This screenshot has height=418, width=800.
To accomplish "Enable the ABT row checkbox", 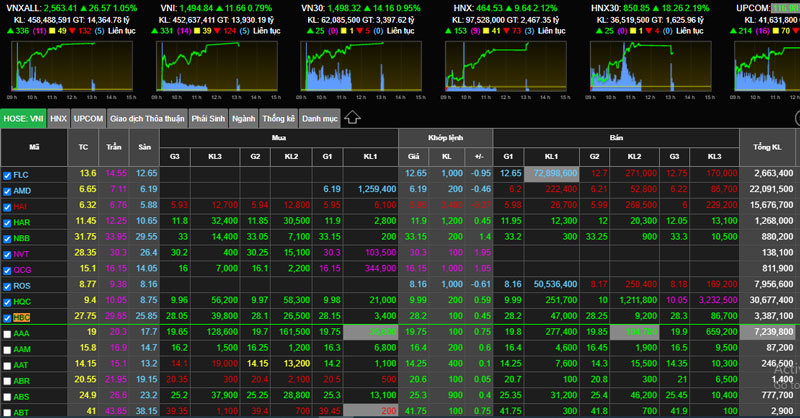I will (8, 410).
